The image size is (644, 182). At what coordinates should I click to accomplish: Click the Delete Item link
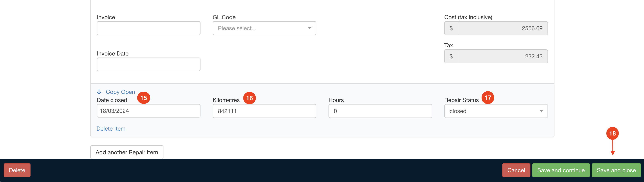[x=111, y=129]
